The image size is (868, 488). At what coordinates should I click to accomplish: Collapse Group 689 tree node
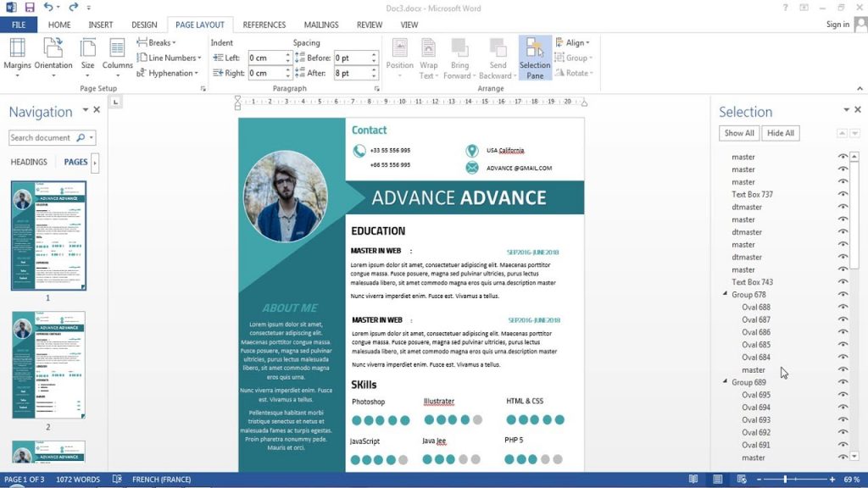tap(725, 382)
